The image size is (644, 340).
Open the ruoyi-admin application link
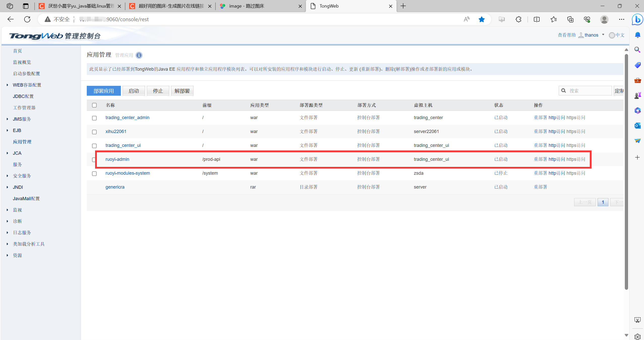pyautogui.click(x=117, y=159)
